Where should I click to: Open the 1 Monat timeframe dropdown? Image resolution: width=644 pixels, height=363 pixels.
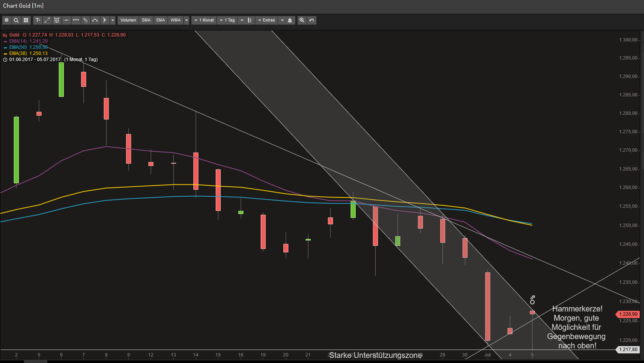(204, 20)
